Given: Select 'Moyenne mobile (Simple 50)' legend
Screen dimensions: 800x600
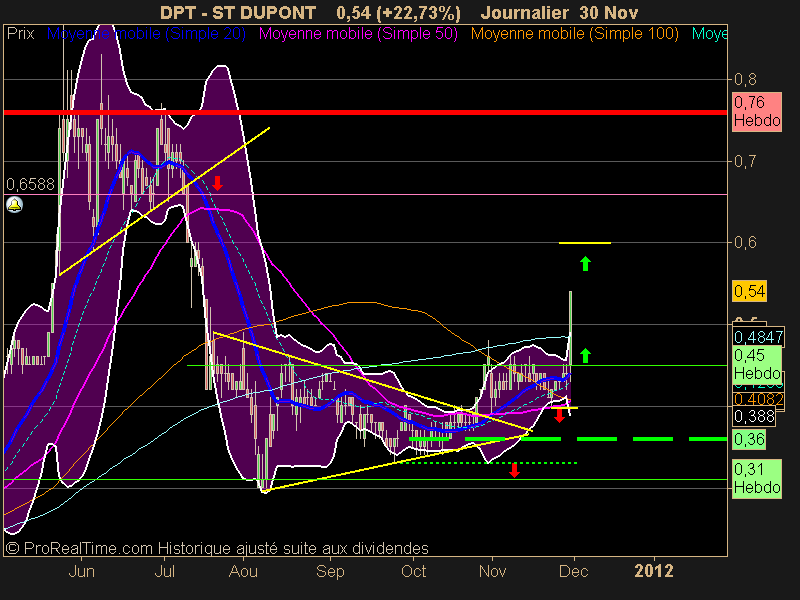Looking at the screenshot, I should coord(358,34).
